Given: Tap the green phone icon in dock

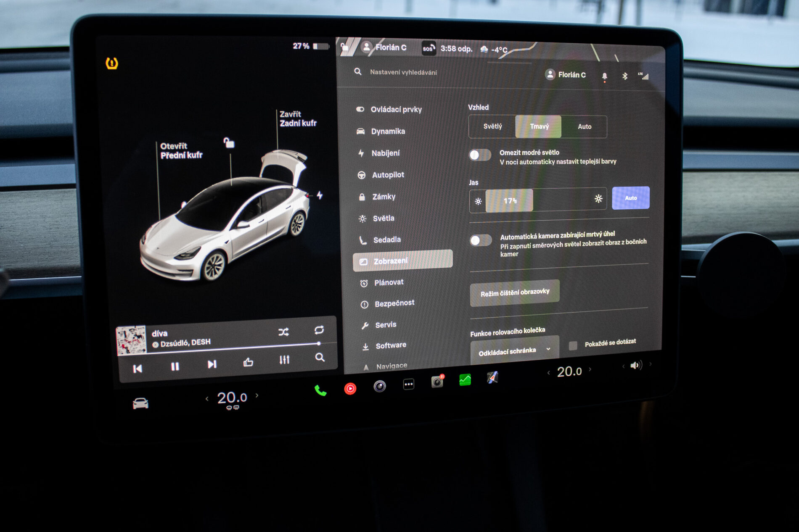Looking at the screenshot, I should [320, 391].
